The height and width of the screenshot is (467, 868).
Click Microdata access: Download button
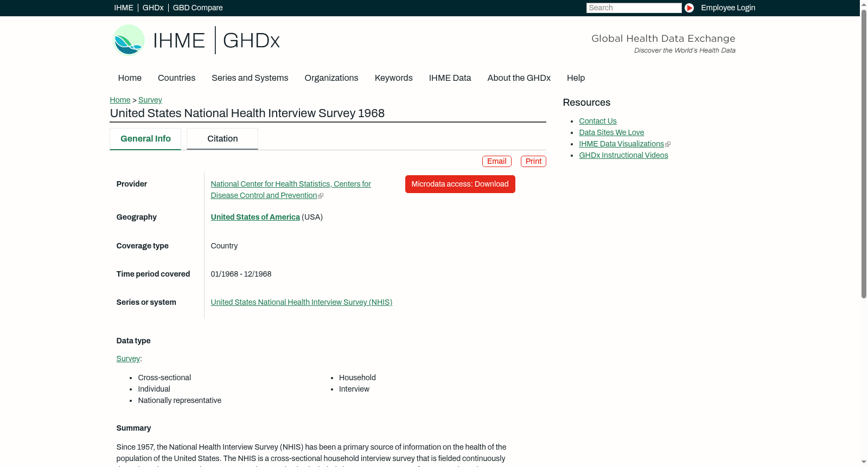tap(460, 184)
